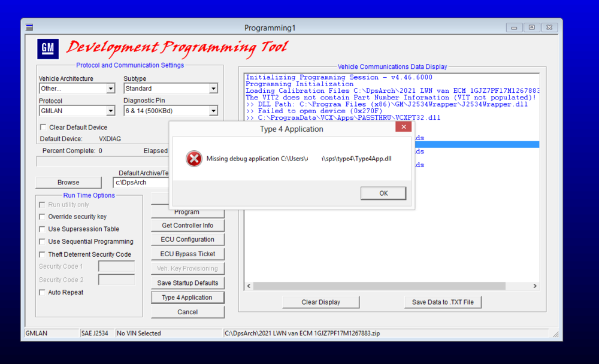The width and height of the screenshot is (599, 364).
Task: Maximize the Programming1 window
Action: 531,28
